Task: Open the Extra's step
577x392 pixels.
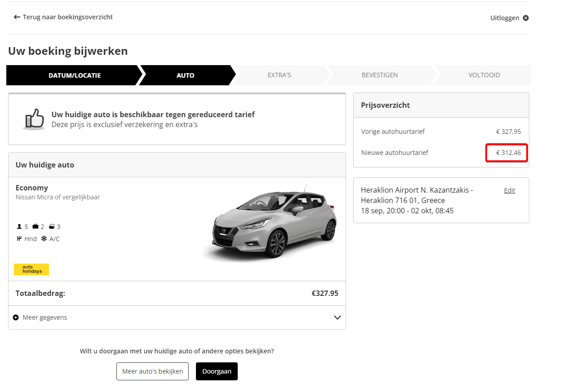Action: [279, 75]
